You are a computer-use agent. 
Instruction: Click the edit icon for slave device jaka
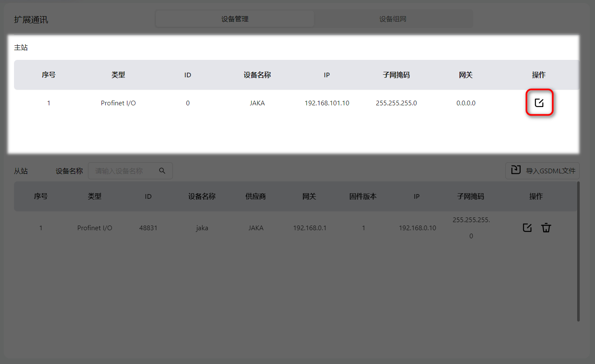527,228
